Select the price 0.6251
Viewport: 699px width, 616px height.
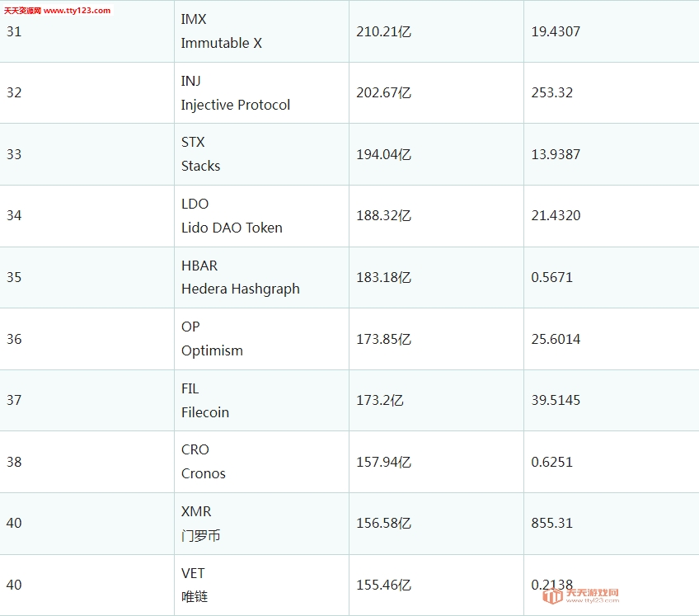point(552,462)
